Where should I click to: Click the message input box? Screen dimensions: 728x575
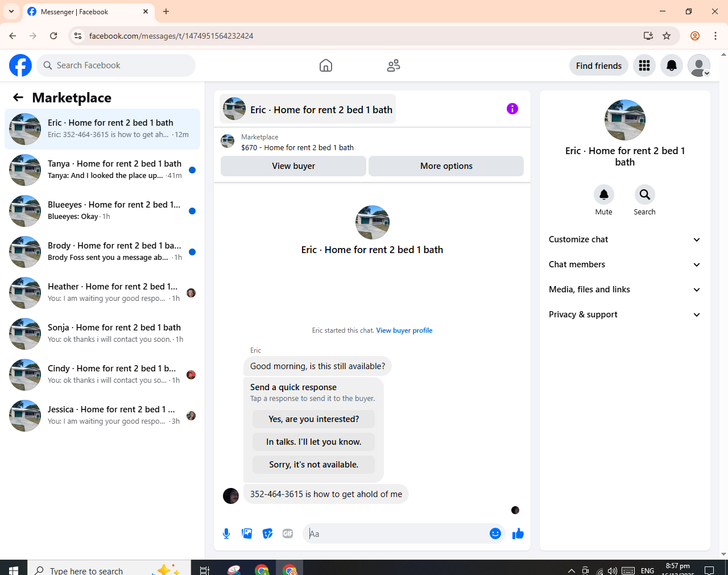tap(397, 533)
